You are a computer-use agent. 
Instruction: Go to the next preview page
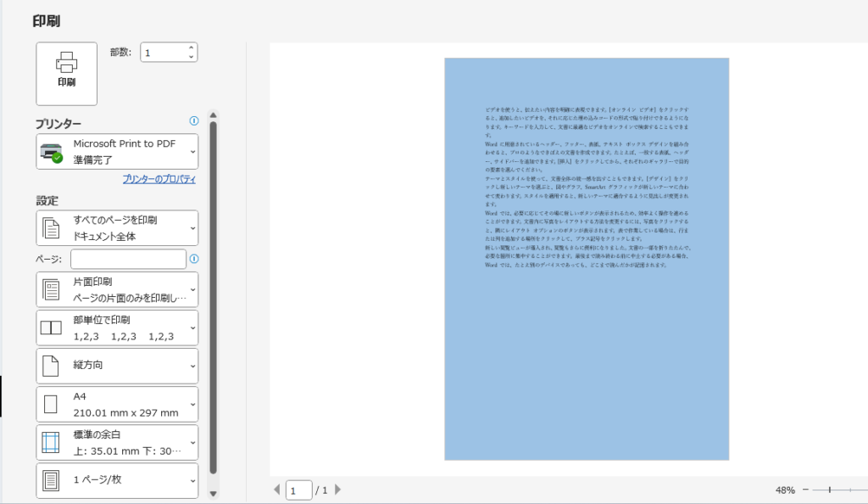337,490
